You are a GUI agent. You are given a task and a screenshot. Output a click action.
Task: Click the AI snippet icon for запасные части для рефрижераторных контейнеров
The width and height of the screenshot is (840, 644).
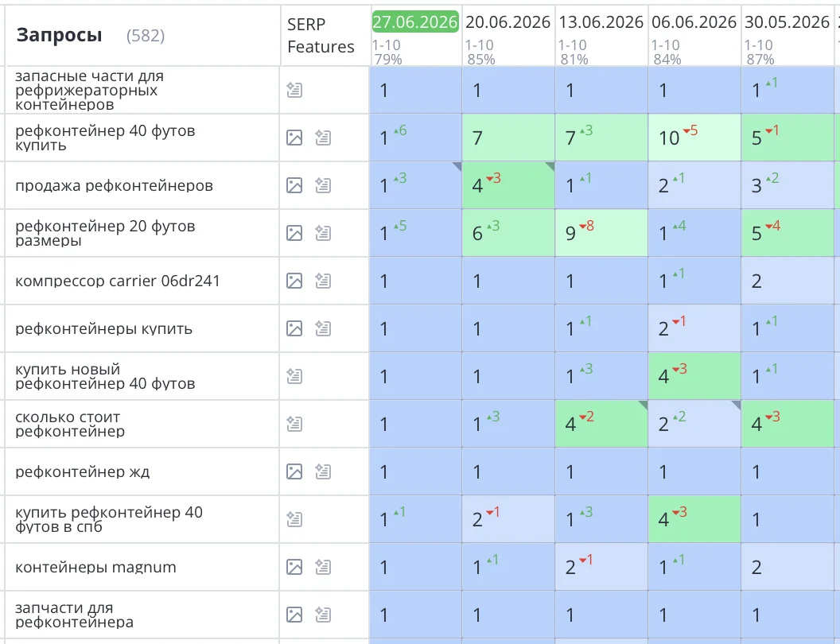pyautogui.click(x=294, y=90)
